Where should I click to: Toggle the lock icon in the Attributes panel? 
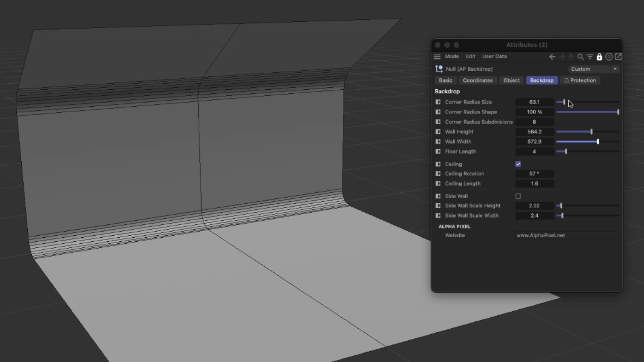[x=599, y=57]
